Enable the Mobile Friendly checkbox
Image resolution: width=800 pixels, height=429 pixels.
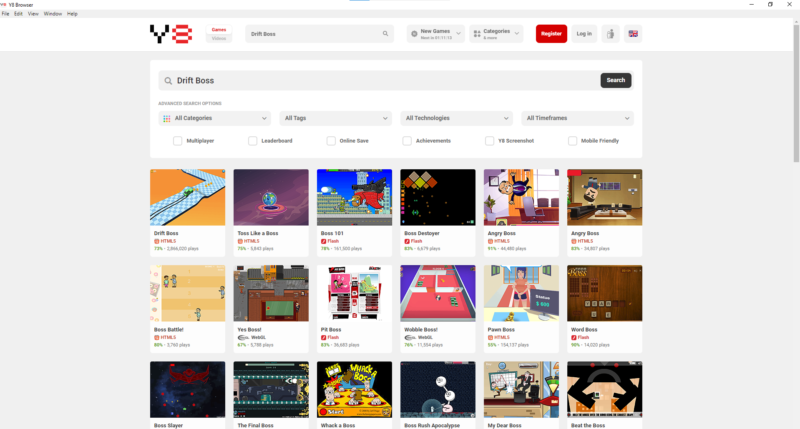coord(572,141)
